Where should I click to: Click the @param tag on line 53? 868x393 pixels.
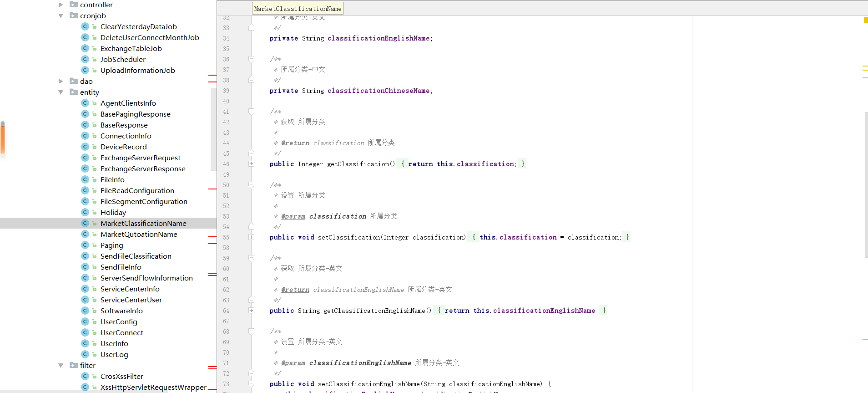(293, 216)
